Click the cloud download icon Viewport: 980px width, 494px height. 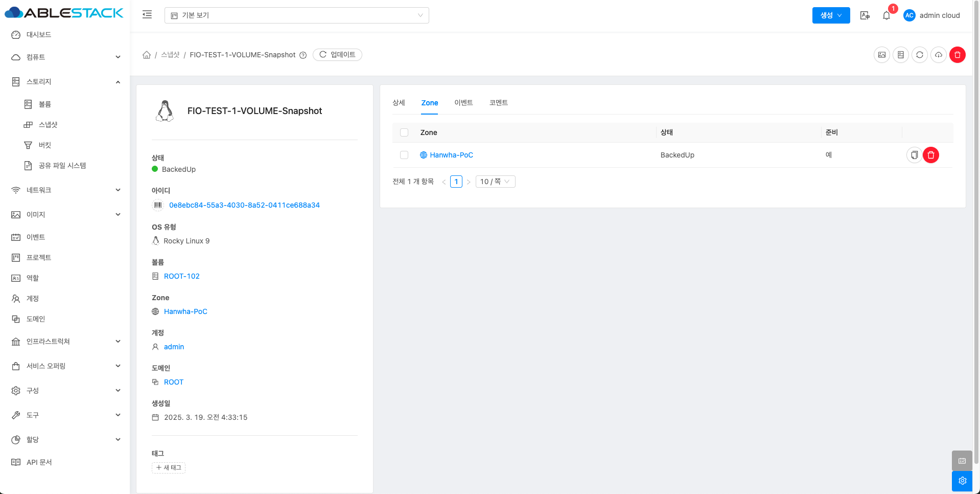pyautogui.click(x=938, y=55)
